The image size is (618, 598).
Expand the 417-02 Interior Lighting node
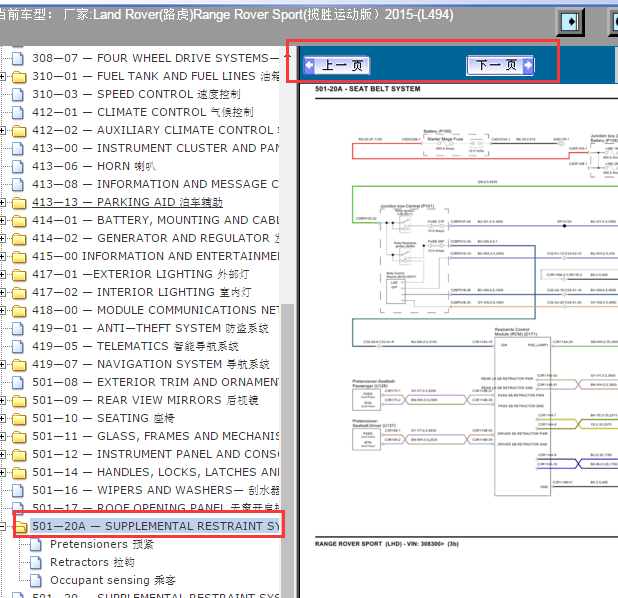coord(2,292)
